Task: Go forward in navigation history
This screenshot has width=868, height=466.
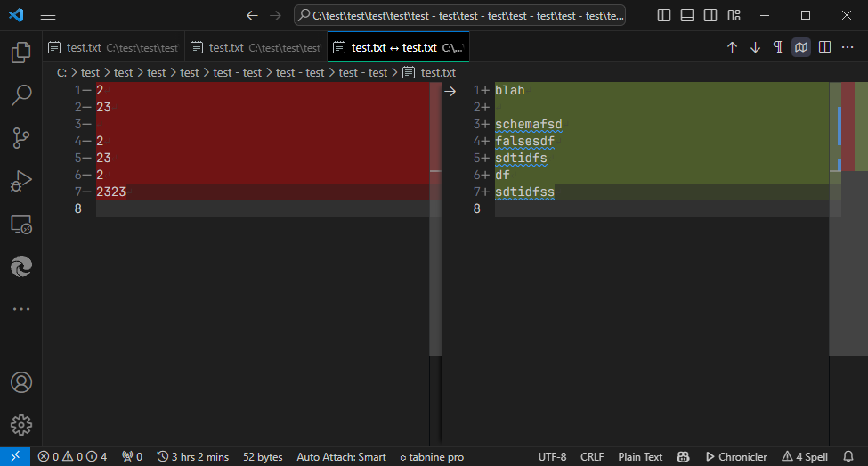Action: pyautogui.click(x=275, y=15)
